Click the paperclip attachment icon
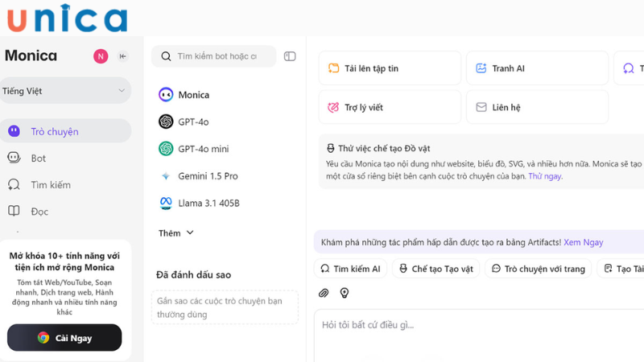 (324, 293)
